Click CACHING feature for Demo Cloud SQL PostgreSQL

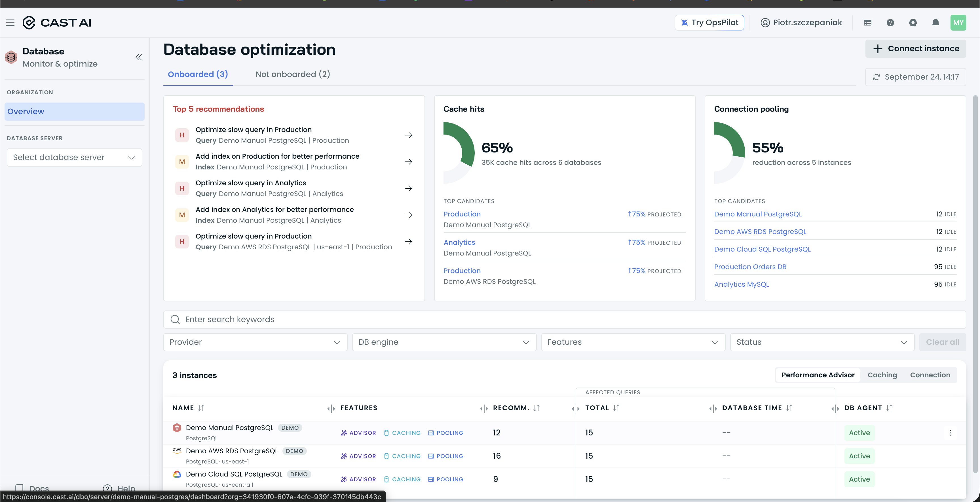pyautogui.click(x=402, y=479)
